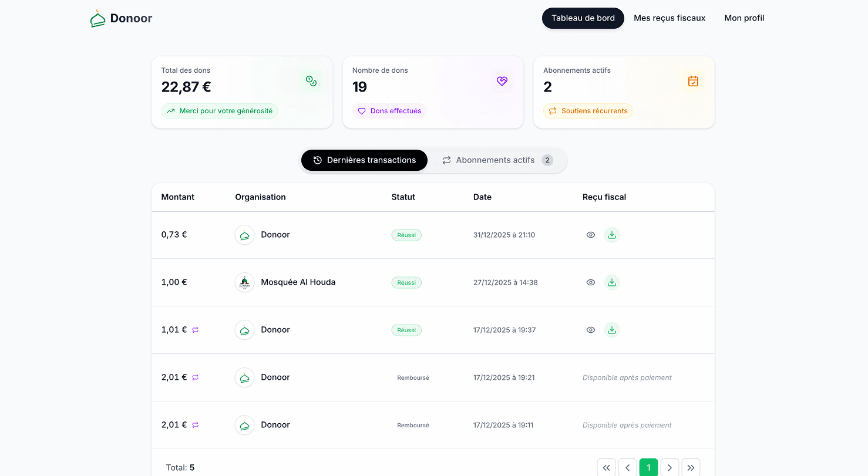Screen dimensions: 868x476
Task: Click the calendar icon on Abonnements actifs card
Action: pyautogui.click(x=693, y=81)
